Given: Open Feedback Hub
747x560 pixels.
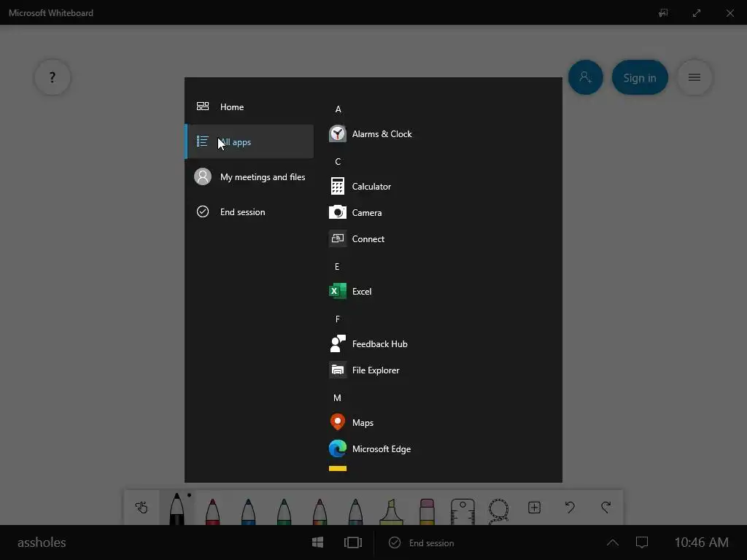Looking at the screenshot, I should [368, 343].
